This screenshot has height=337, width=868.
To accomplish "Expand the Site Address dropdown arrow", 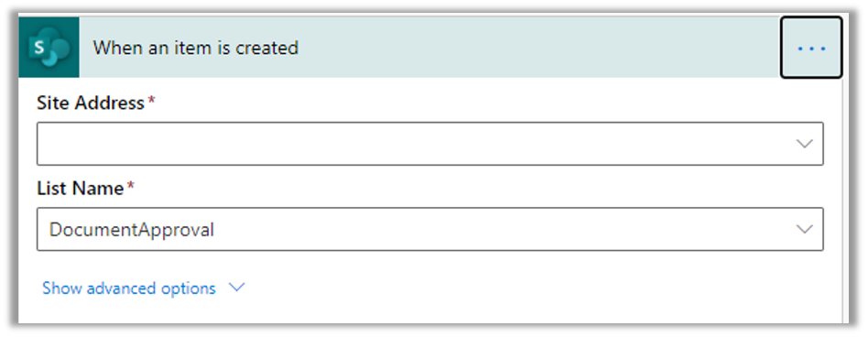I will (804, 144).
